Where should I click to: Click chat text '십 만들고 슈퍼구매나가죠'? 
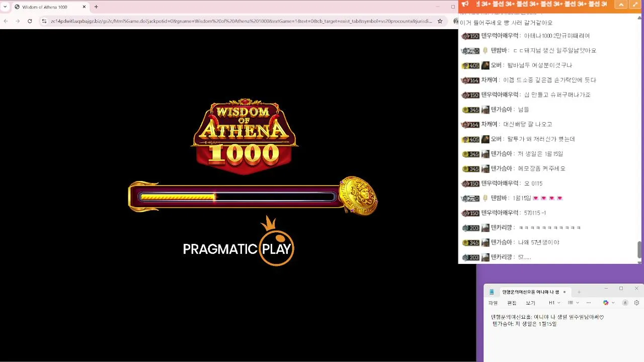pyautogui.click(x=557, y=95)
